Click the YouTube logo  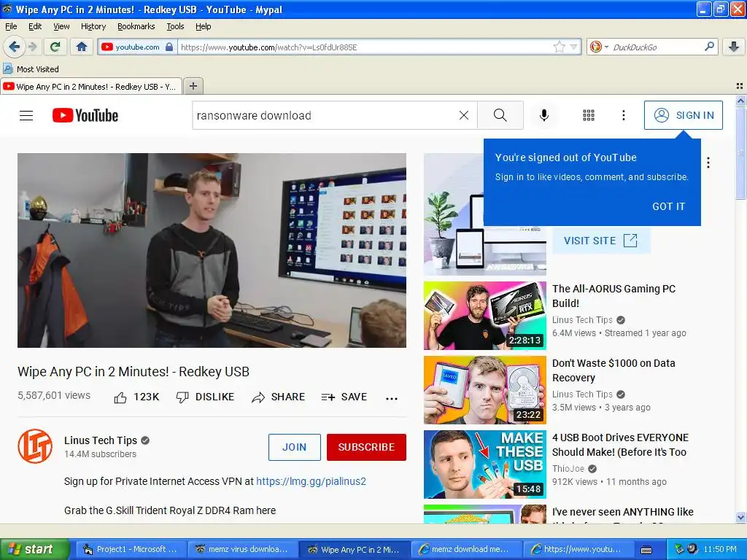[85, 115]
